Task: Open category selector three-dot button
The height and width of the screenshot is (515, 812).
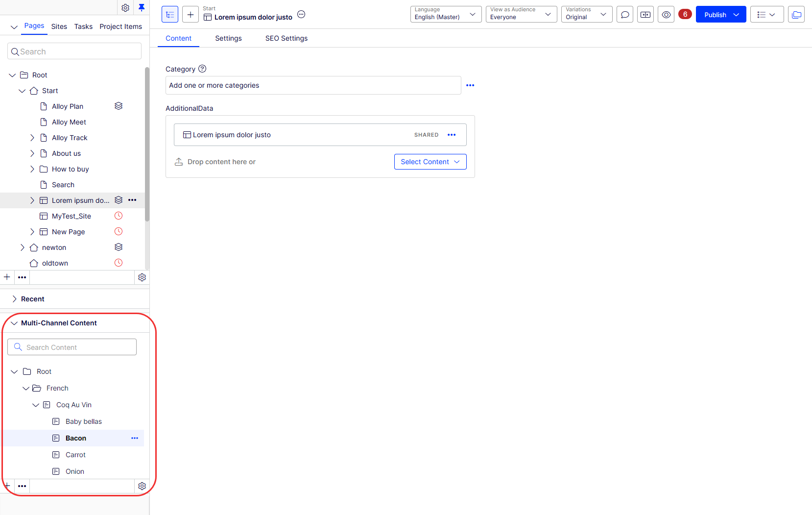Action: tap(470, 85)
